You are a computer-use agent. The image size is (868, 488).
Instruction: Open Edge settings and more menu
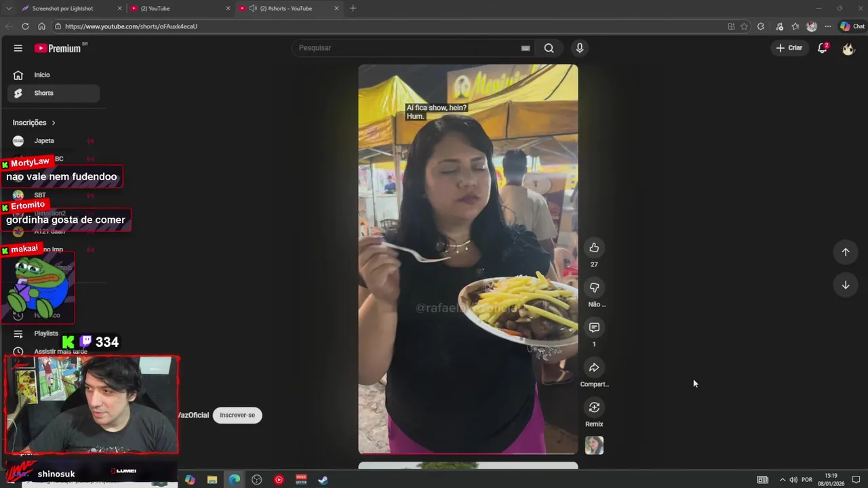pos(828,26)
